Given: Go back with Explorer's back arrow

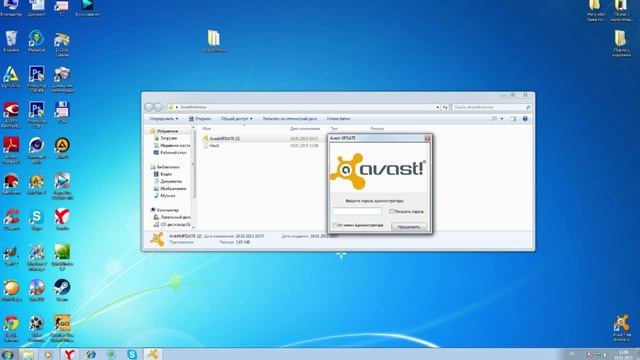Looking at the screenshot, I should pos(149,107).
